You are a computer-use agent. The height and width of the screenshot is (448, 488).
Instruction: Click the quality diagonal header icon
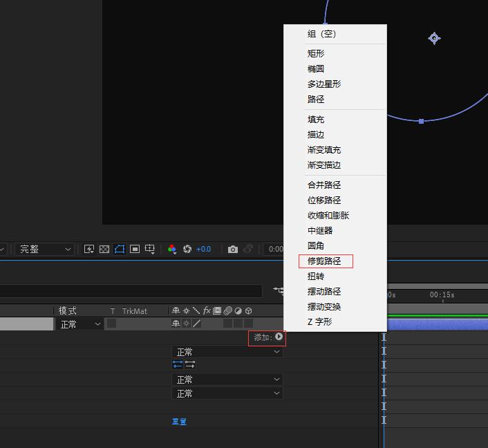click(196, 310)
